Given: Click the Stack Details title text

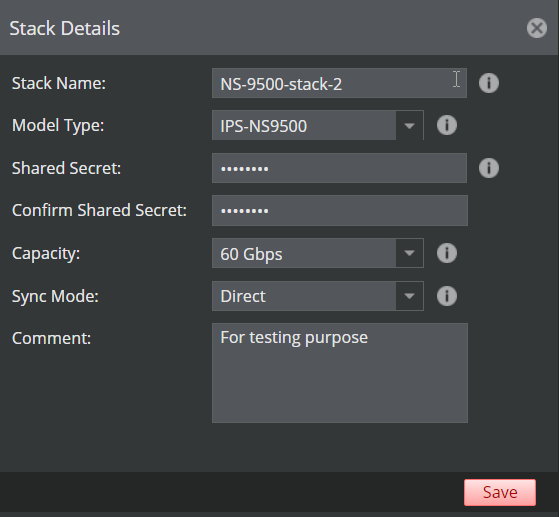Looking at the screenshot, I should (x=65, y=28).
